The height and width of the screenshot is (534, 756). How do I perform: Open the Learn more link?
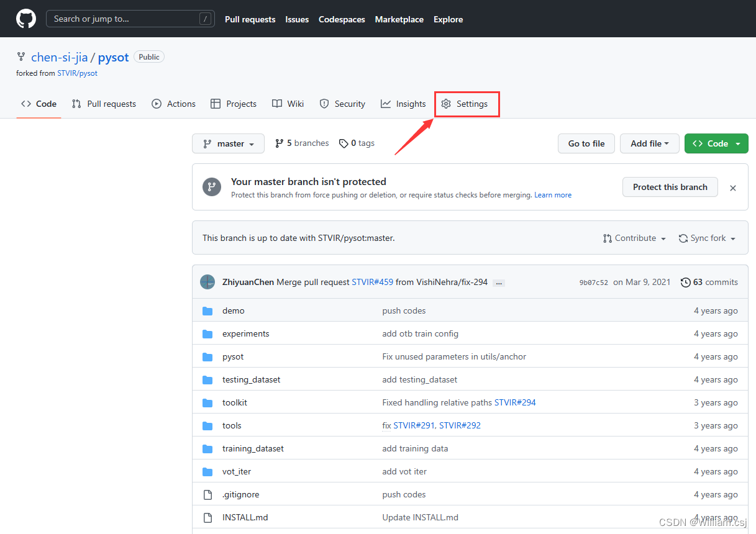click(x=553, y=195)
